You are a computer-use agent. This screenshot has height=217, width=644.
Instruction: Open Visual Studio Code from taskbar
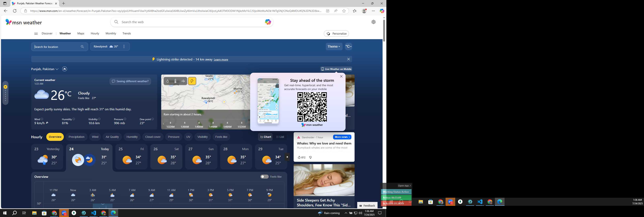tap(94, 213)
